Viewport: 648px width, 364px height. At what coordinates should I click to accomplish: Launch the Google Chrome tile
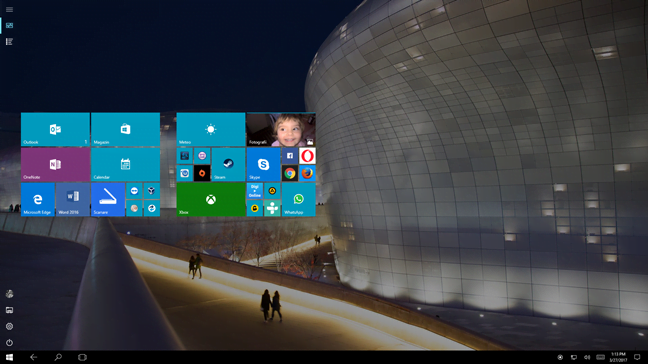[x=290, y=174]
